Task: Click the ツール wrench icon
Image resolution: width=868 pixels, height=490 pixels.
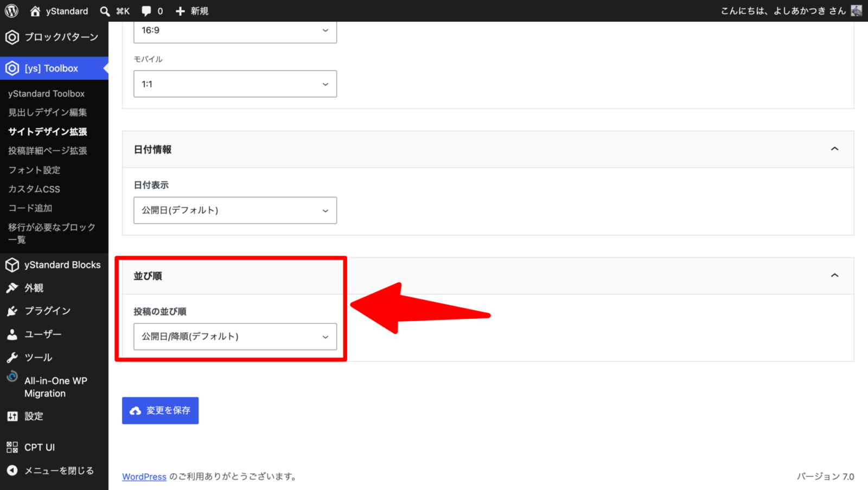Action: 12,357
